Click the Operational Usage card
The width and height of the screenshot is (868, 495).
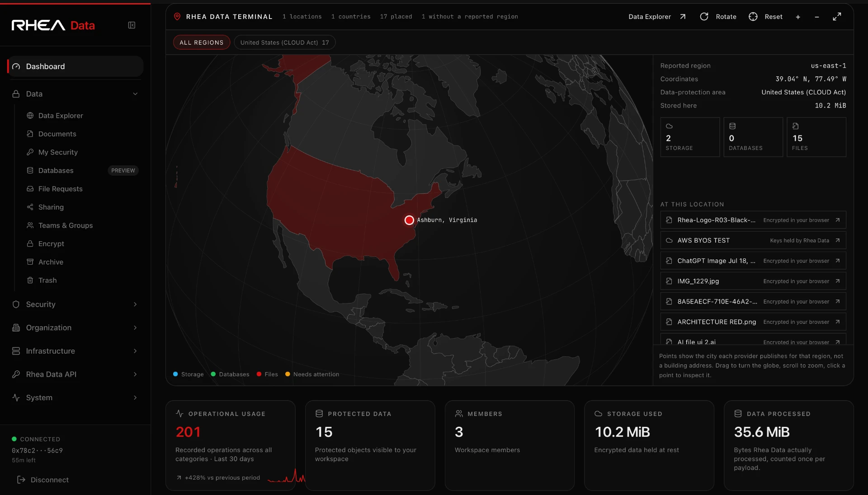[x=231, y=445]
